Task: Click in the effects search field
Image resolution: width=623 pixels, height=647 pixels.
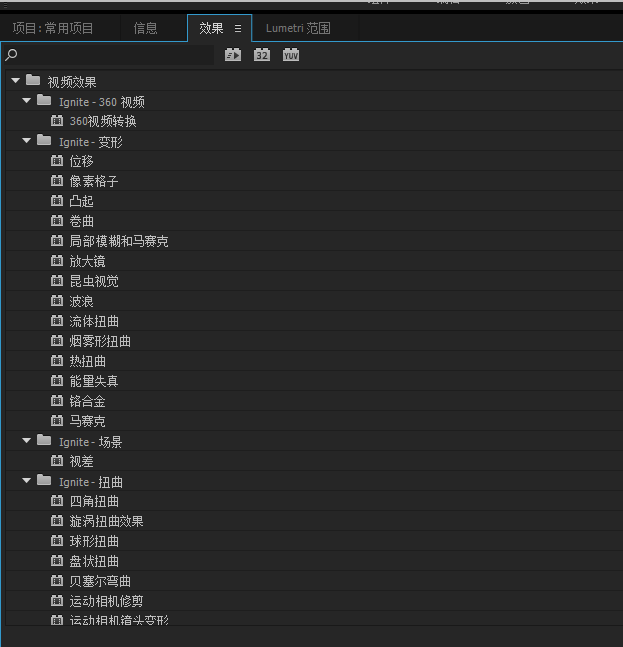Action: pyautogui.click(x=109, y=55)
